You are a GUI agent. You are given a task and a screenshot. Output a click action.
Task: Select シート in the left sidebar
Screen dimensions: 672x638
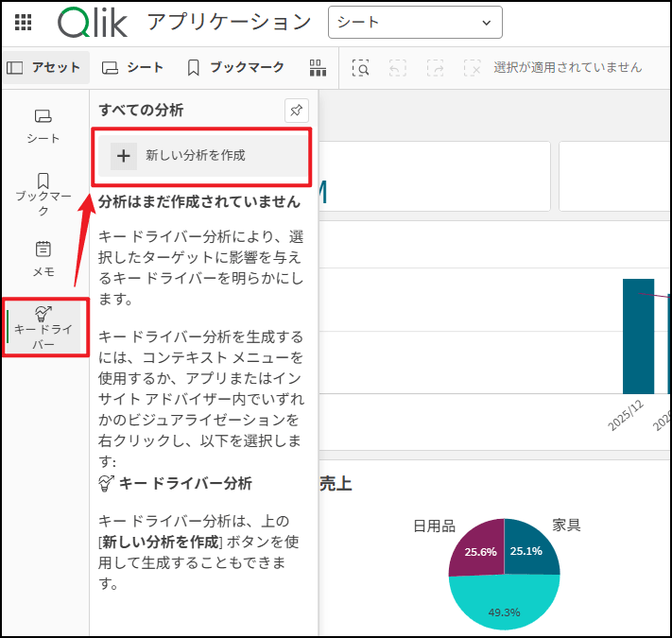[43, 126]
